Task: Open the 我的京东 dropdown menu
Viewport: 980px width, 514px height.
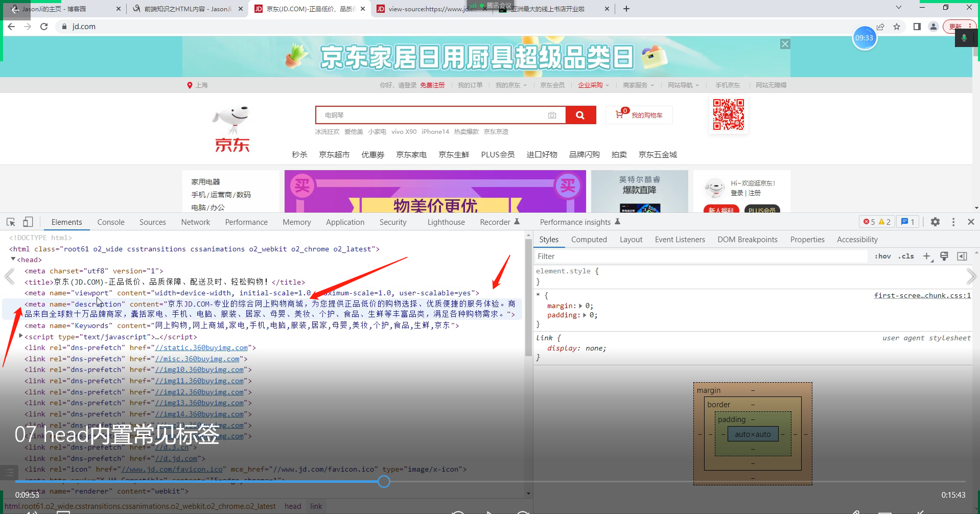Action: (x=511, y=85)
